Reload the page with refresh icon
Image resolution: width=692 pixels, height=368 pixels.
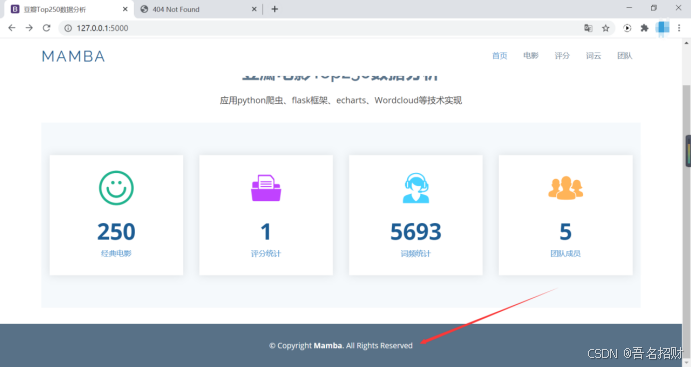tap(46, 28)
